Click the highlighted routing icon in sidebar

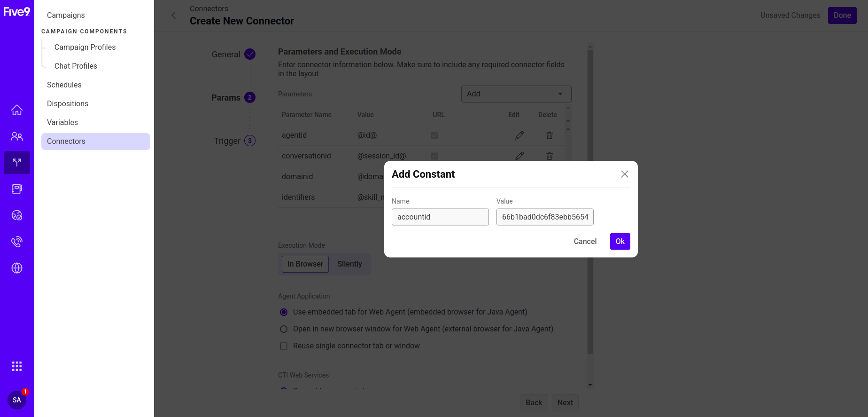(x=17, y=163)
